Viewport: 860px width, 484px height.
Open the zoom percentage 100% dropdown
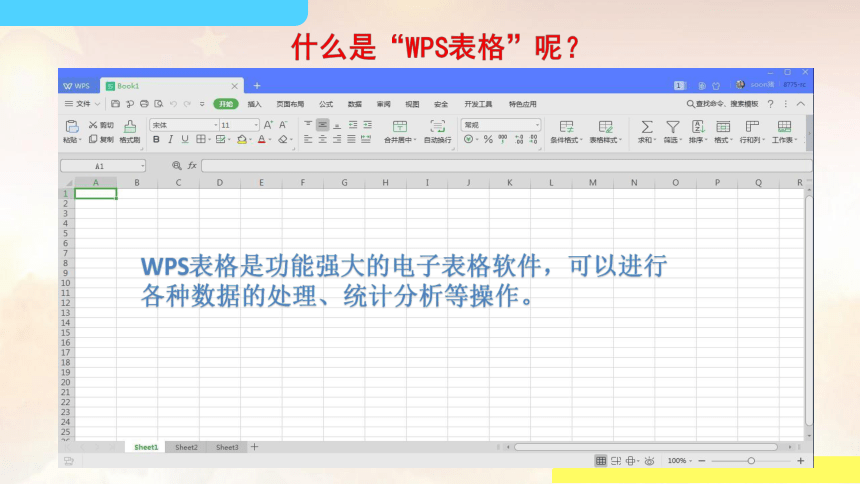tap(690, 461)
